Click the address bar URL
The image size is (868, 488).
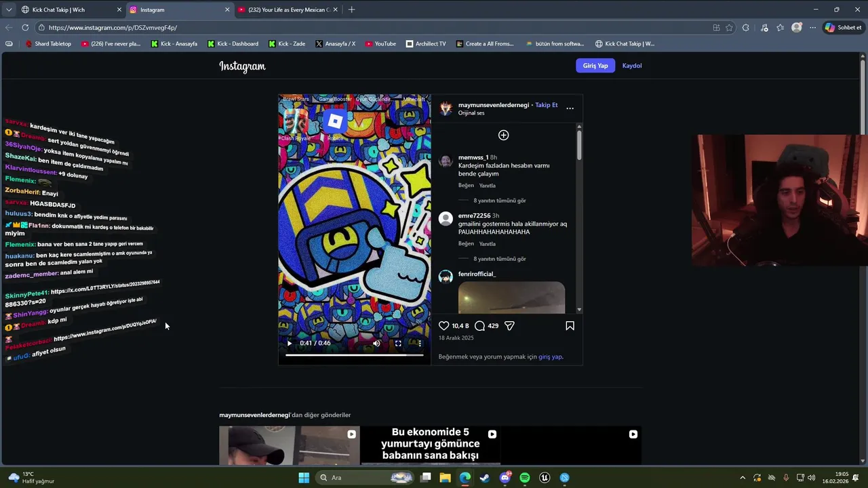tap(113, 28)
